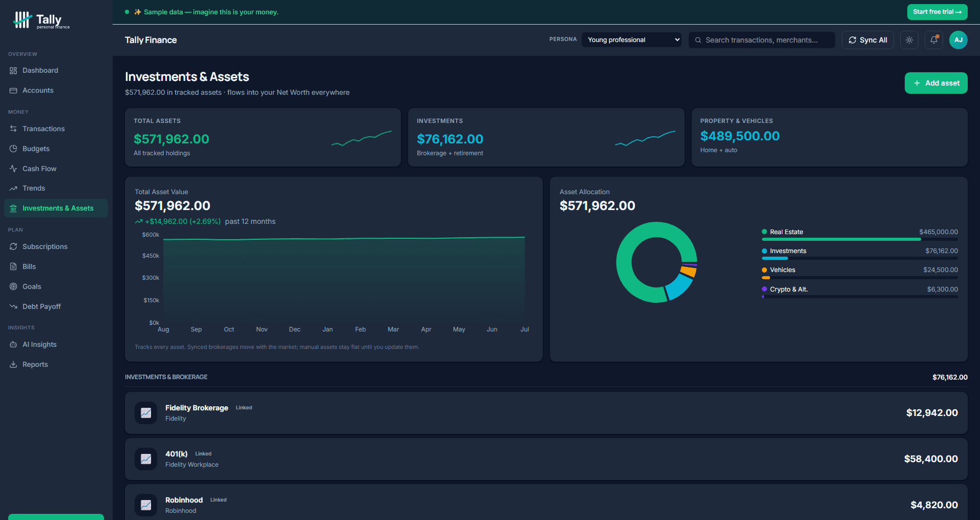Click the +$14,962.00 (+2.69%) change text
Screen dimensions: 980x520
(x=183, y=221)
